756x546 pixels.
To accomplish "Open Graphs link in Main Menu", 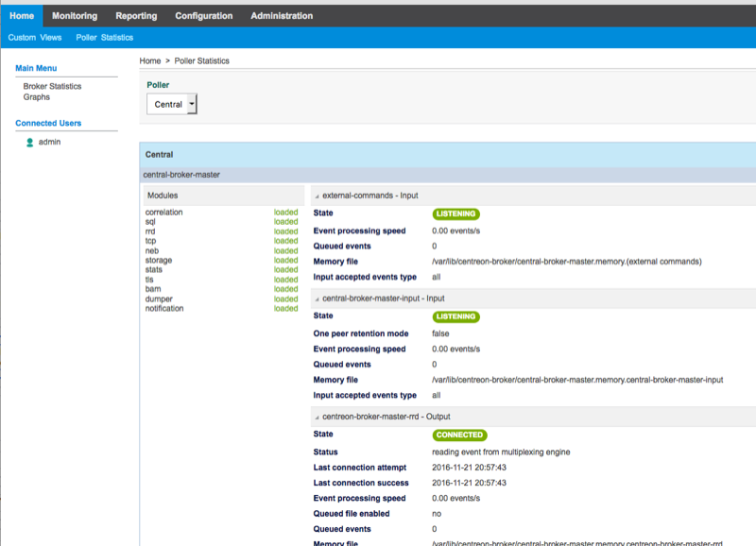I will [37, 97].
